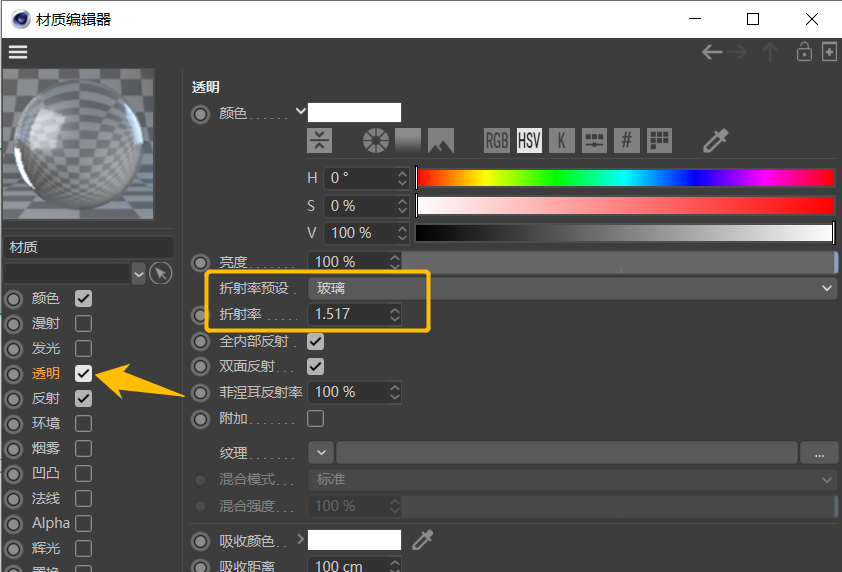Expand the 颜色 disclosure arrow
The height and width of the screenshot is (572, 842).
[301, 111]
